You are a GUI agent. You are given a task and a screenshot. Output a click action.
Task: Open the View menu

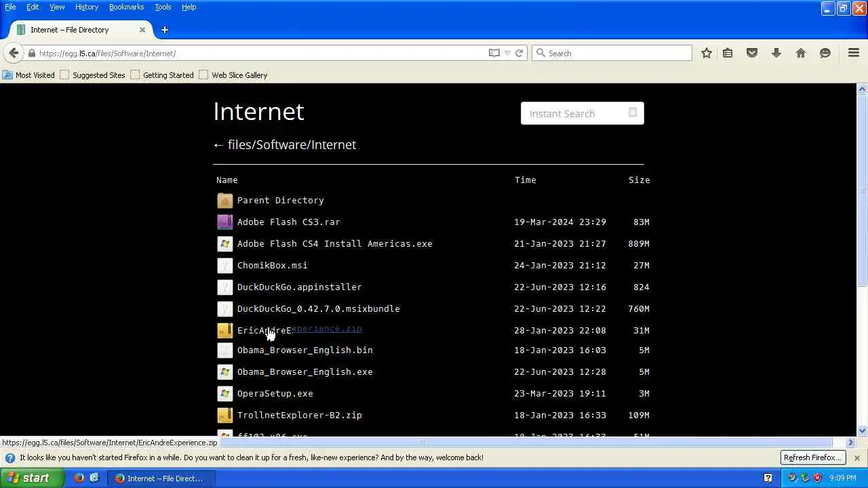[57, 7]
